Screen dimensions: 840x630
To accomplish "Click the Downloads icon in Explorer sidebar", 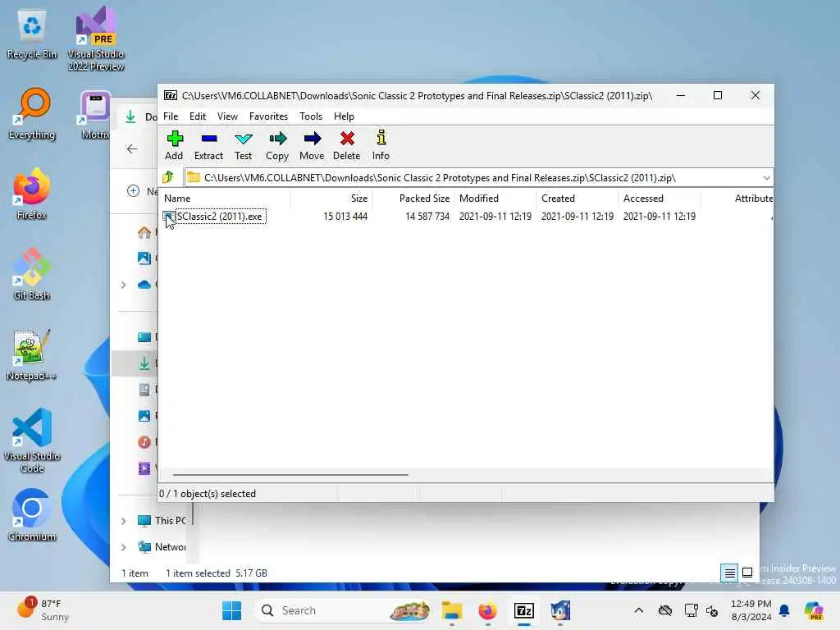I will [x=144, y=363].
